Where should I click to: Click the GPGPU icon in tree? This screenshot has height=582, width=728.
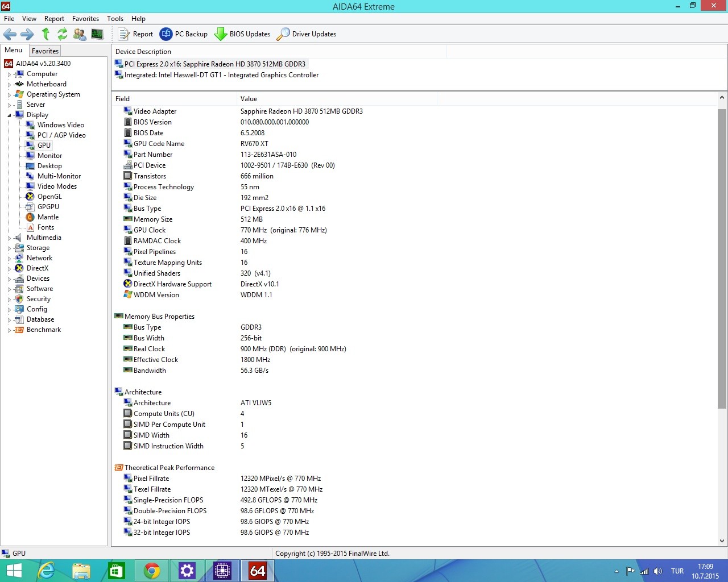[30, 207]
